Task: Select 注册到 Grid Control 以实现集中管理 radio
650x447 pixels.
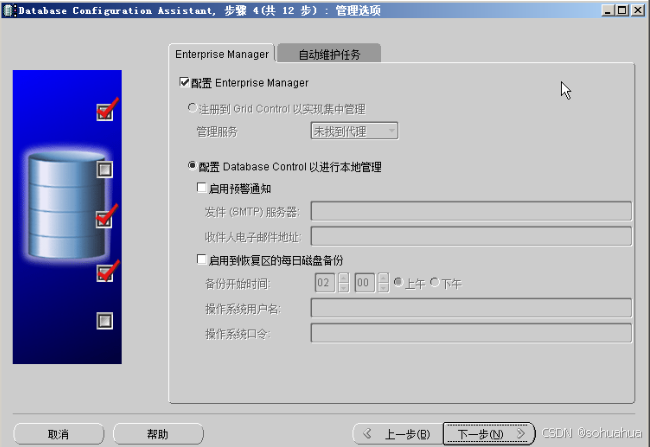Action: click(x=192, y=108)
